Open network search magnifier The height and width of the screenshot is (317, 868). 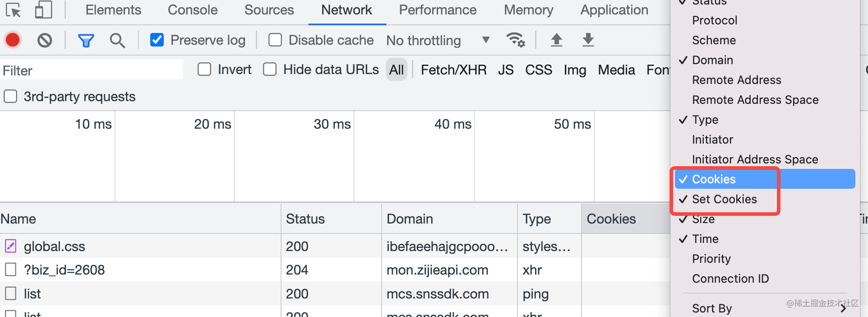117,41
